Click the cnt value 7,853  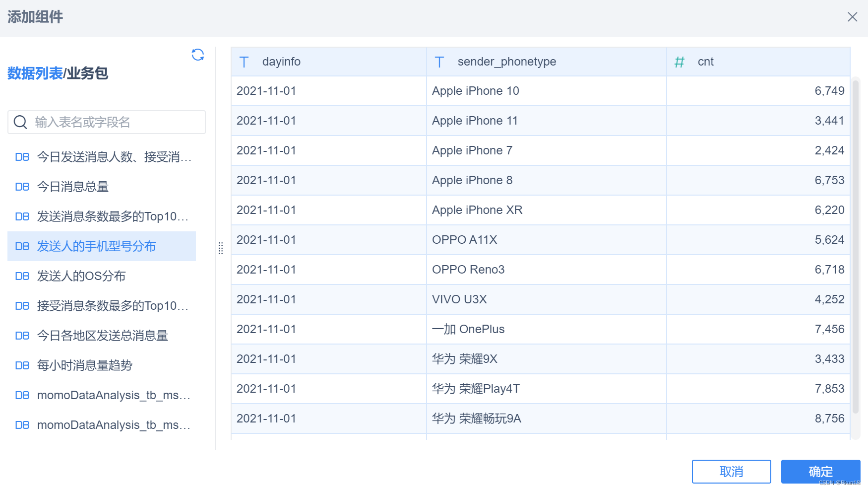pyautogui.click(x=829, y=389)
